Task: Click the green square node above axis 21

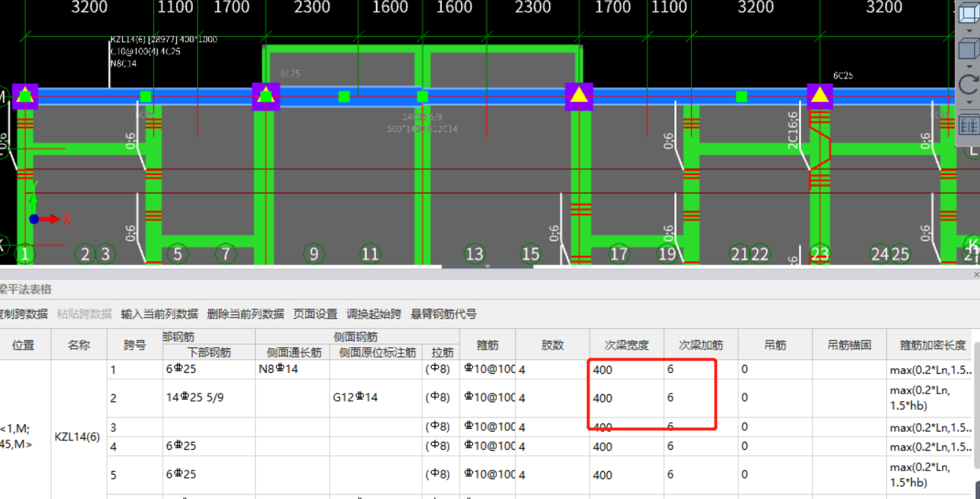Action: (741, 97)
